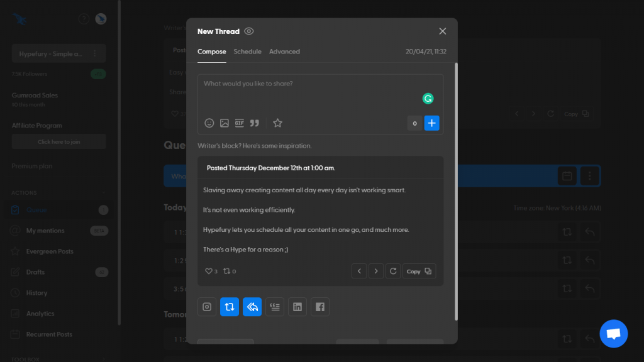
Task: Click the quote marks icon in composer
Action: (x=255, y=123)
